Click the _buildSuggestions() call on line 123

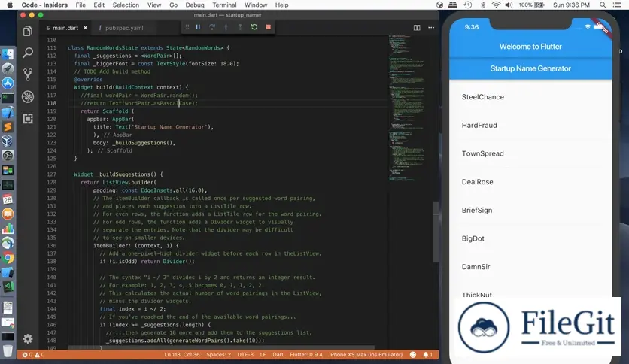144,143
